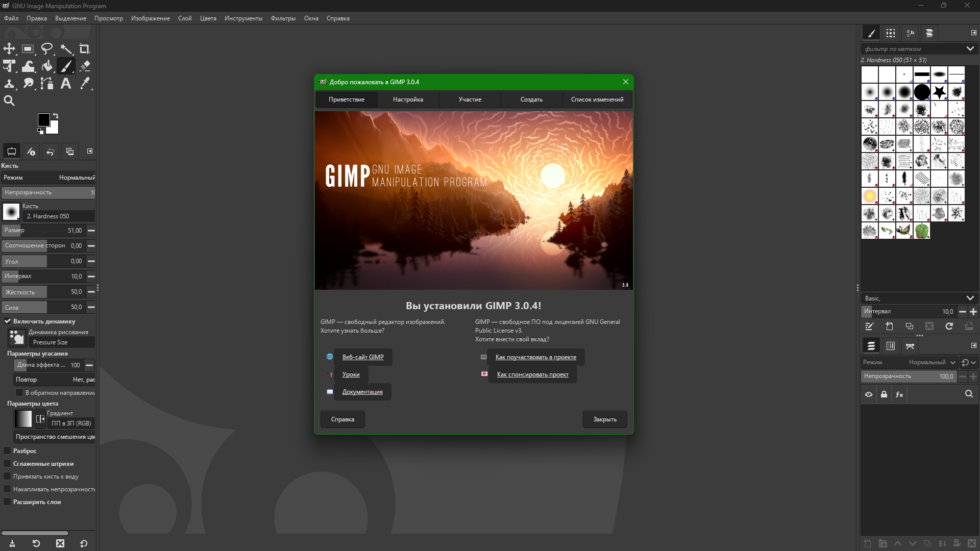The width and height of the screenshot is (980, 551).
Task: Select the Eraser tool
Action: click(85, 66)
